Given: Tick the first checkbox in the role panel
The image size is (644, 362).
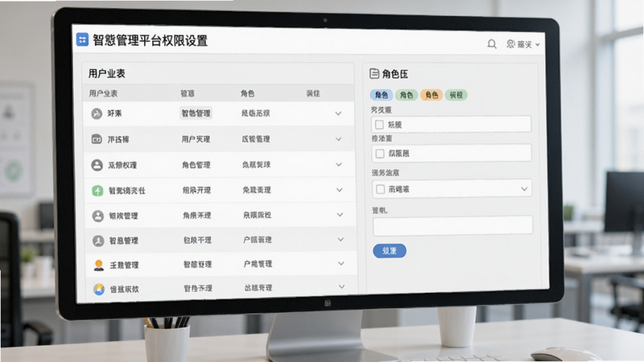Looking at the screenshot, I should click(379, 125).
